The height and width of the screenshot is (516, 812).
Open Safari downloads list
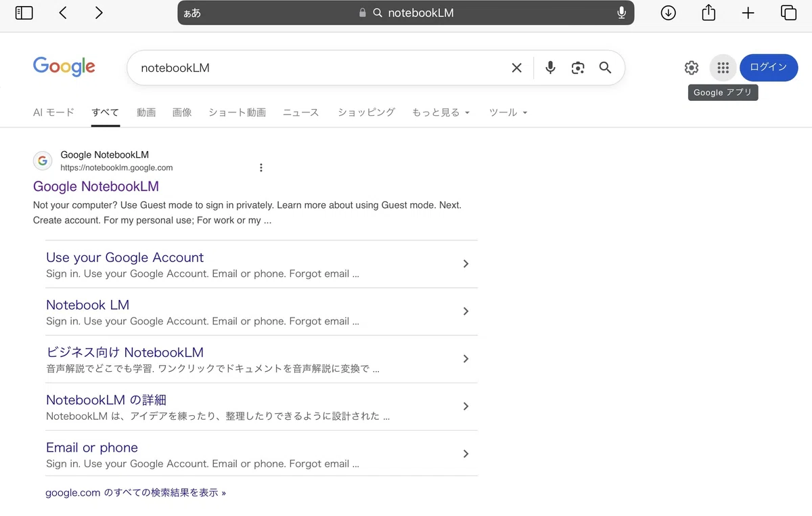tap(669, 13)
